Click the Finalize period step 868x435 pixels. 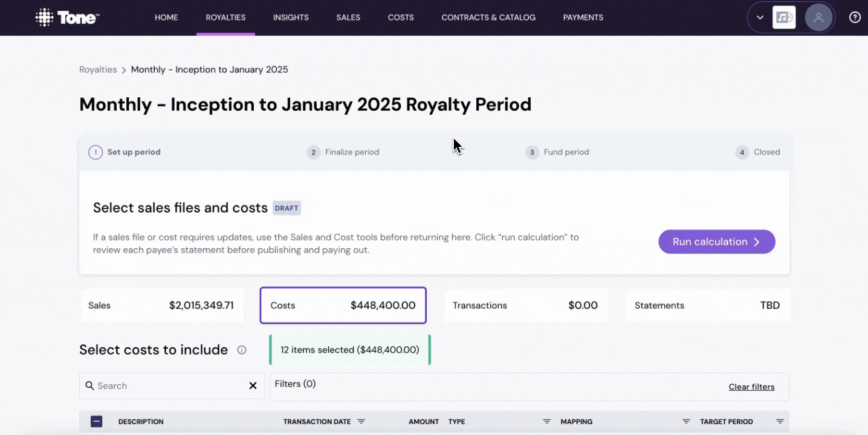343,152
